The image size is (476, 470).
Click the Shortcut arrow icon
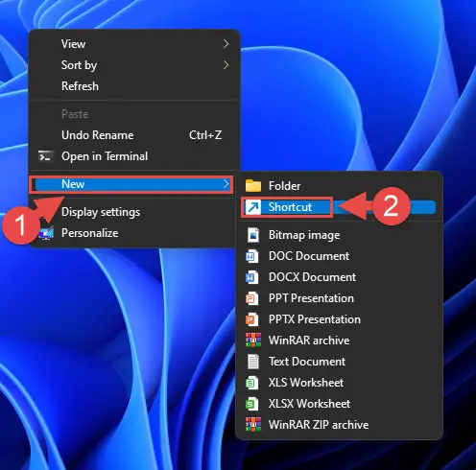(x=253, y=207)
